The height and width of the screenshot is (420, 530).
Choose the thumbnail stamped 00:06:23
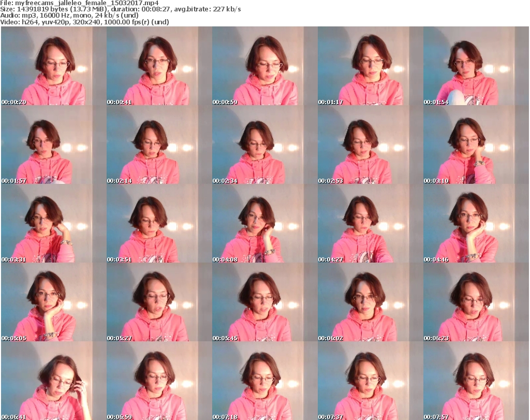point(476,302)
